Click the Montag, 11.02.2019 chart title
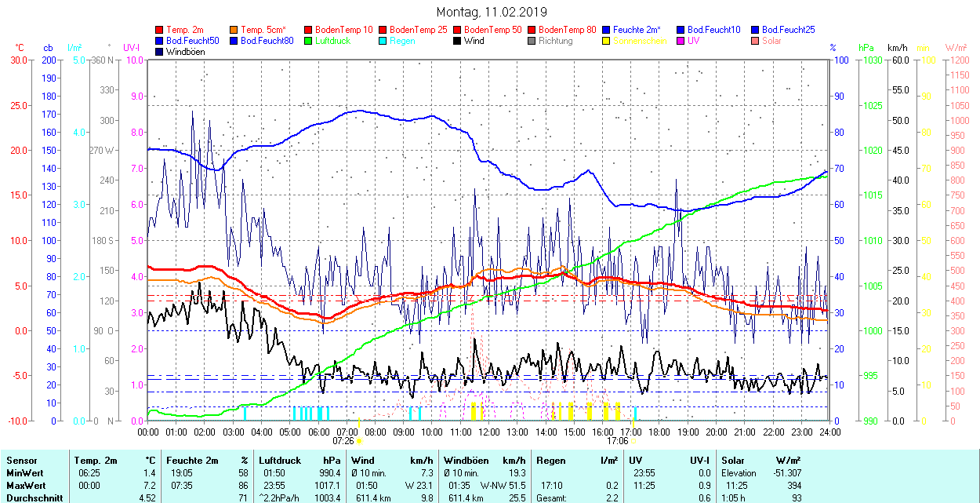Viewport: 980px width, 503px height. tap(492, 13)
